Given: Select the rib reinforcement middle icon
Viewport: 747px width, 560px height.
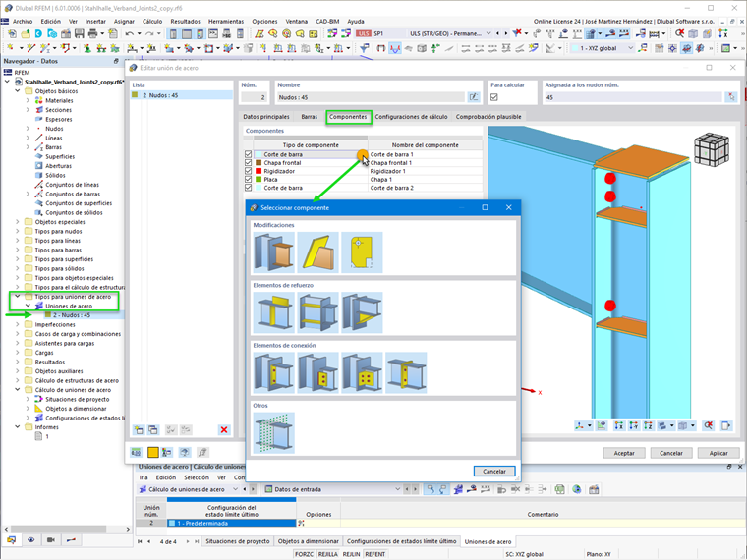Looking at the screenshot, I should (317, 312).
